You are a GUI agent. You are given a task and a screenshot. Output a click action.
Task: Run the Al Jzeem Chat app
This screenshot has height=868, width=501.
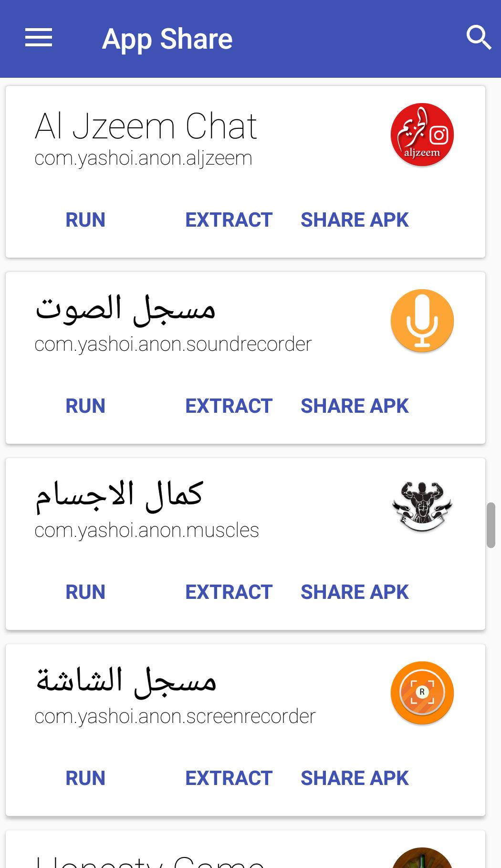pos(85,220)
